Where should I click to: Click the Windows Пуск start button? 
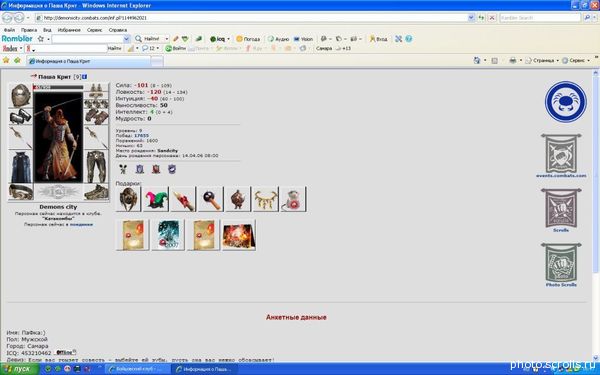(x=18, y=369)
